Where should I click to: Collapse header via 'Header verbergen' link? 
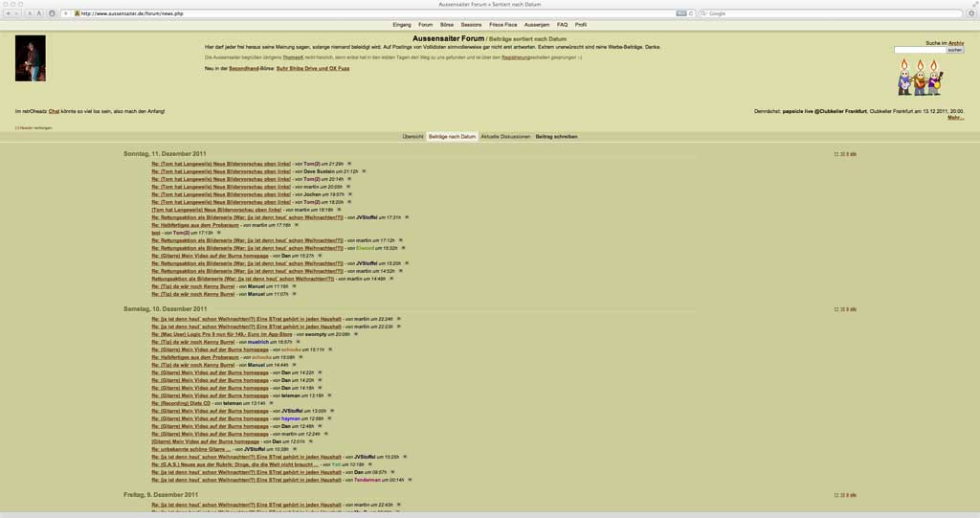click(x=34, y=127)
